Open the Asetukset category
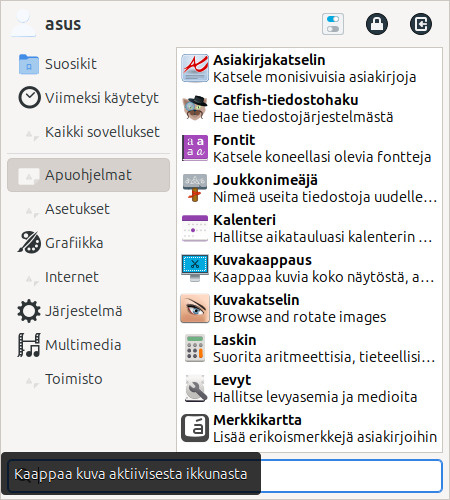 tap(88, 209)
